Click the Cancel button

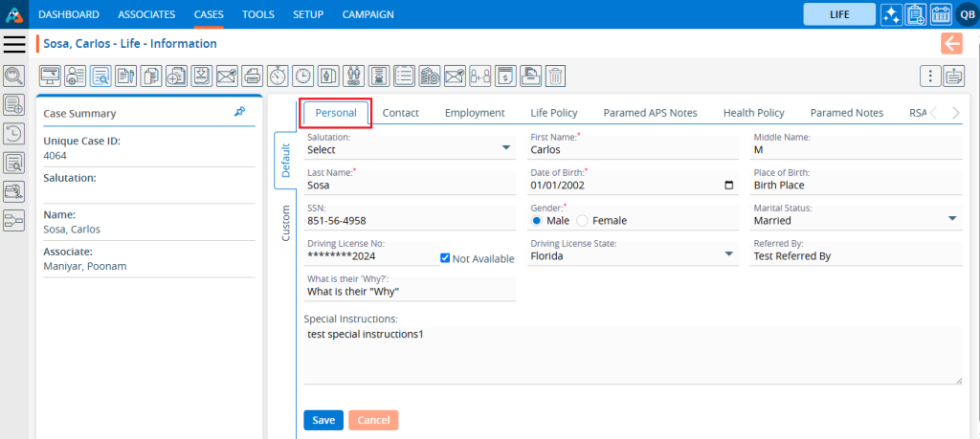373,420
